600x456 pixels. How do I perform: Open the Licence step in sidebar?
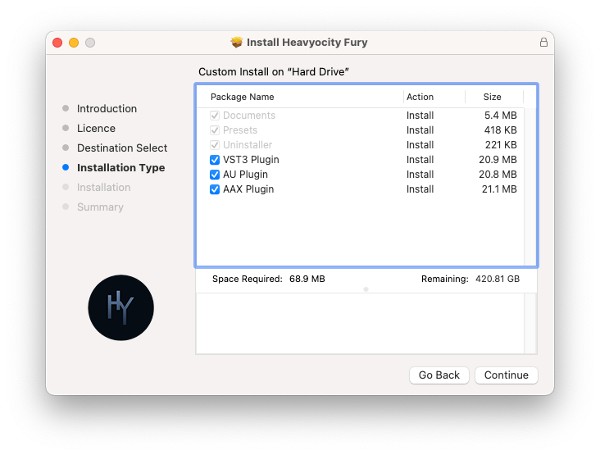(x=96, y=128)
